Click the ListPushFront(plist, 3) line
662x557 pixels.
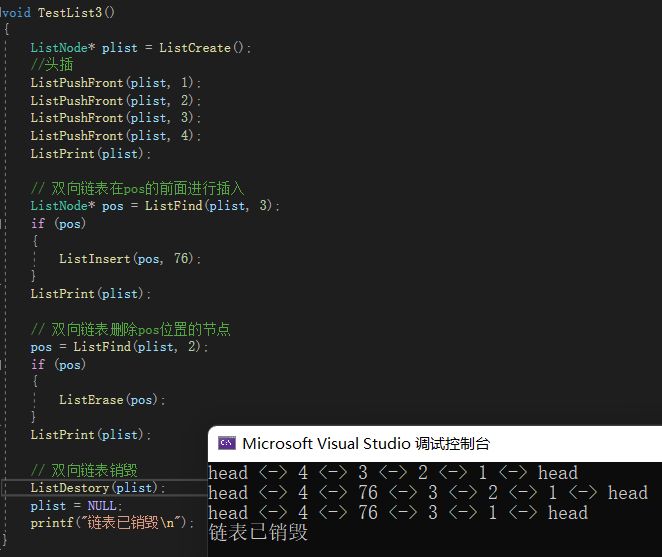coord(116,118)
